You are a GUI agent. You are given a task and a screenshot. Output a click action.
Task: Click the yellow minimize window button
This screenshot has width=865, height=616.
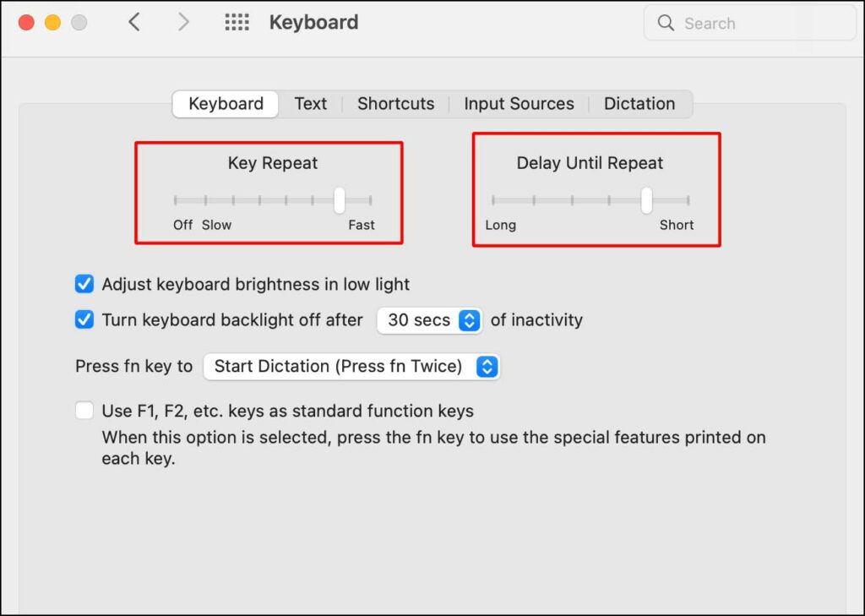tap(52, 23)
